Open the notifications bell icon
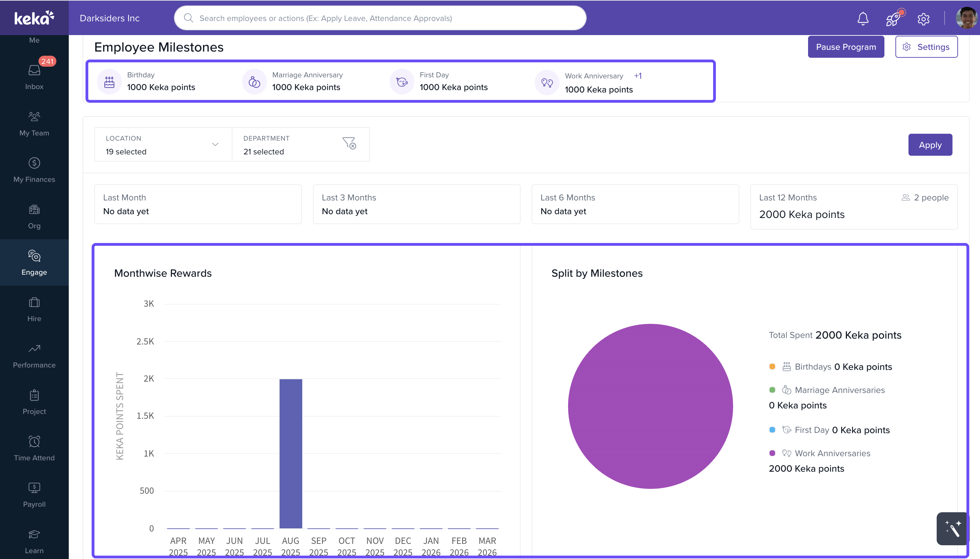The height and width of the screenshot is (559, 980). 862,19
